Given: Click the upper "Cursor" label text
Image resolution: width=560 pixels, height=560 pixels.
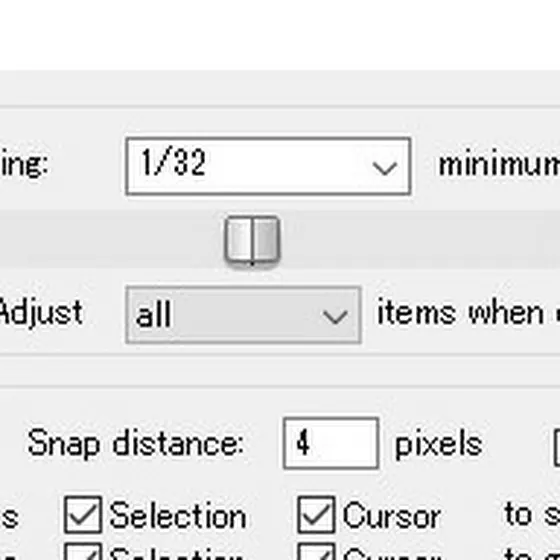Looking at the screenshot, I should pyautogui.click(x=392, y=515).
